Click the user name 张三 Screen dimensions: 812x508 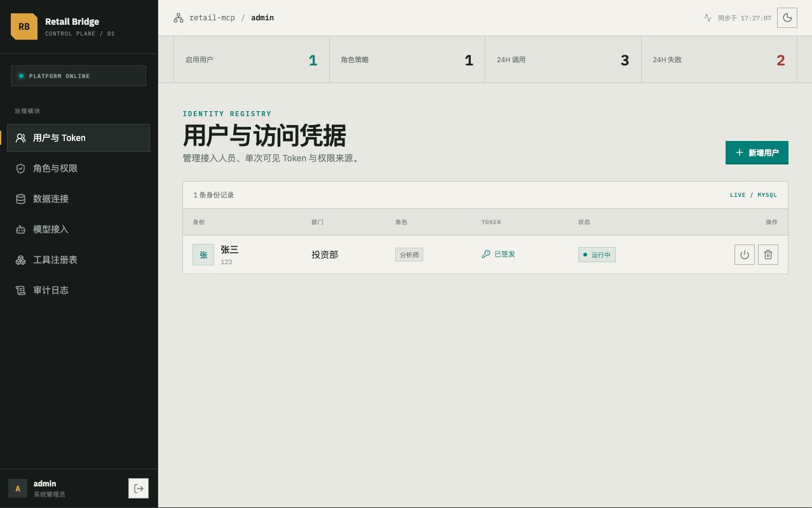[x=229, y=250]
